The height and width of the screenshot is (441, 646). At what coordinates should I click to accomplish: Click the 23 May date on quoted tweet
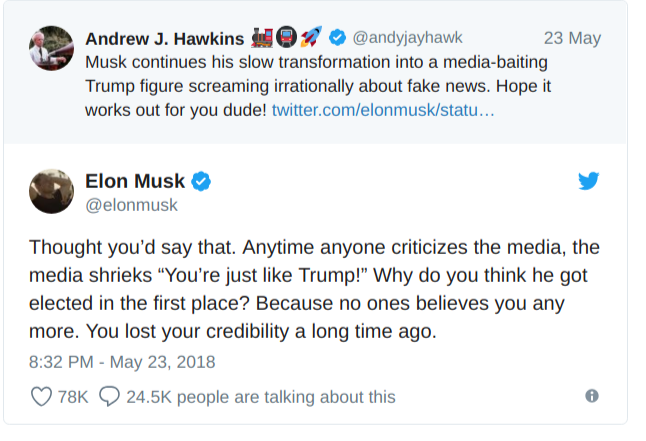click(572, 39)
